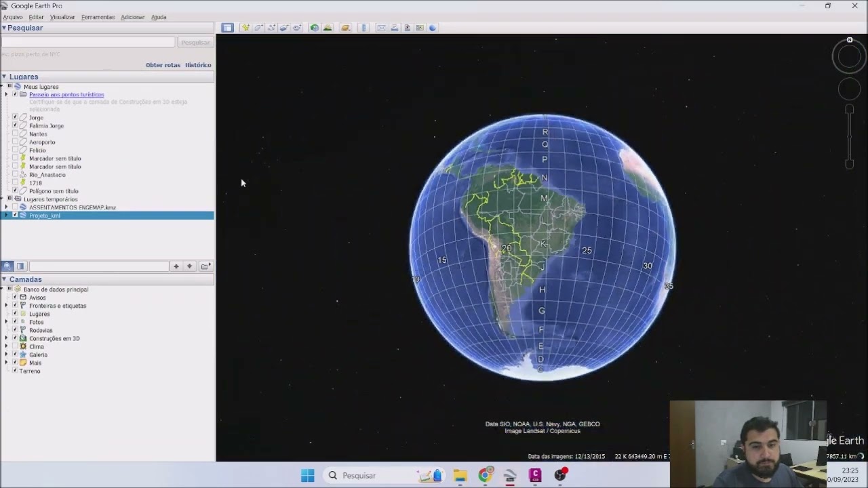The height and width of the screenshot is (488, 868).
Task: Uncheck the Jorge place checkbox
Action: click(15, 117)
